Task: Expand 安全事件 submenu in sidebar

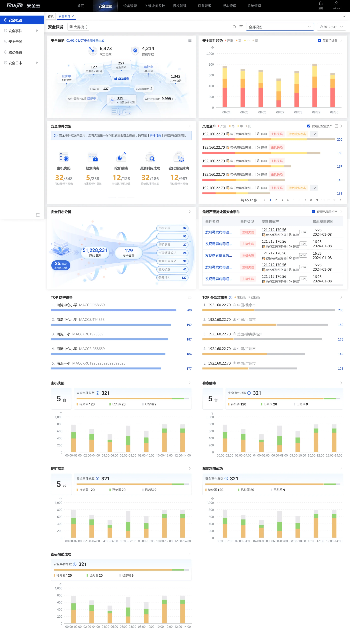Action: click(x=37, y=31)
